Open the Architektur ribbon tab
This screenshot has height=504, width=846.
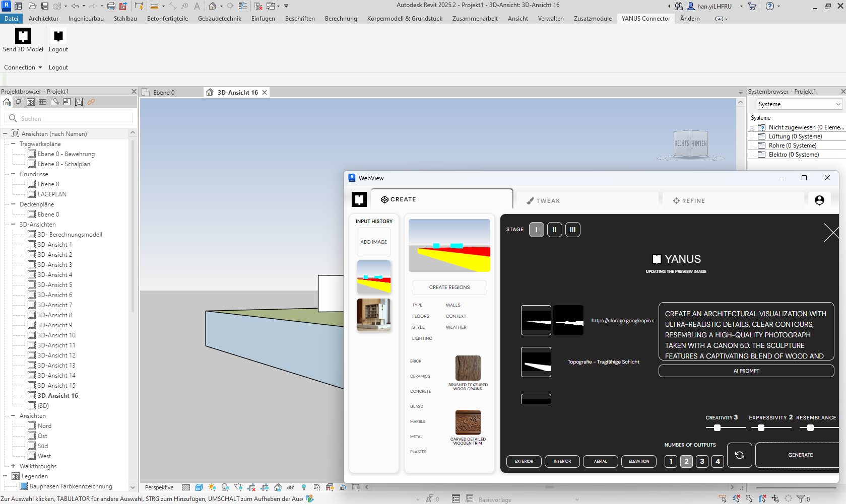43,19
